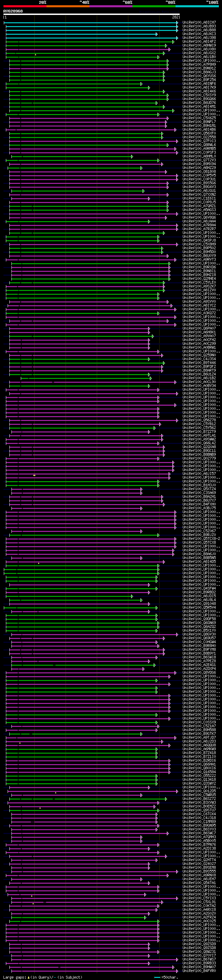Select hit label UniRef100_C1MM89
This screenshot has height=980, width=222.
tap(199, 822)
